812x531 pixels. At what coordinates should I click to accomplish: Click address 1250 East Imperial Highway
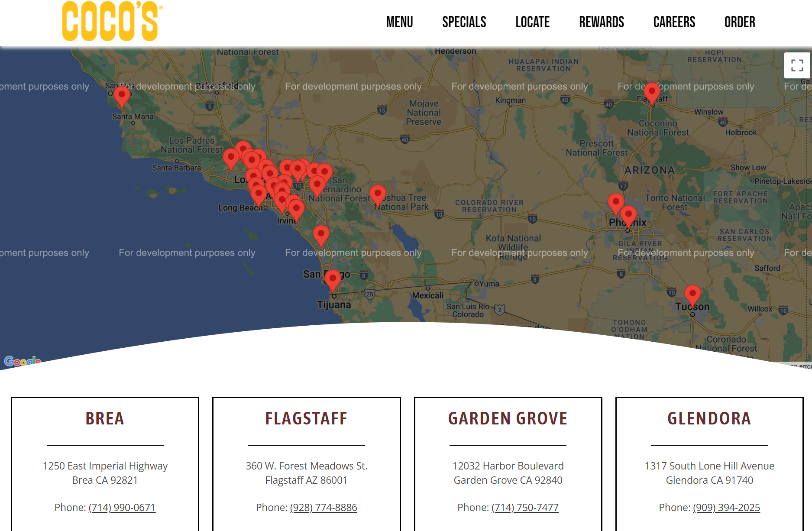pyautogui.click(x=105, y=466)
